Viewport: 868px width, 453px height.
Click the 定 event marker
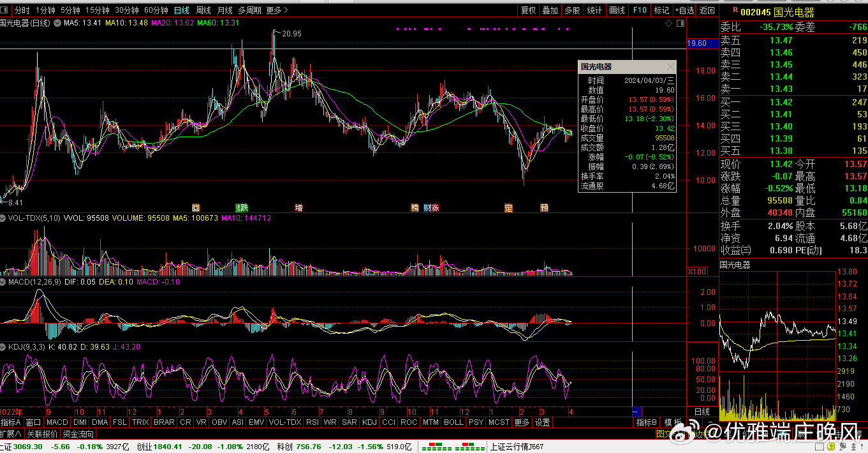click(x=508, y=207)
